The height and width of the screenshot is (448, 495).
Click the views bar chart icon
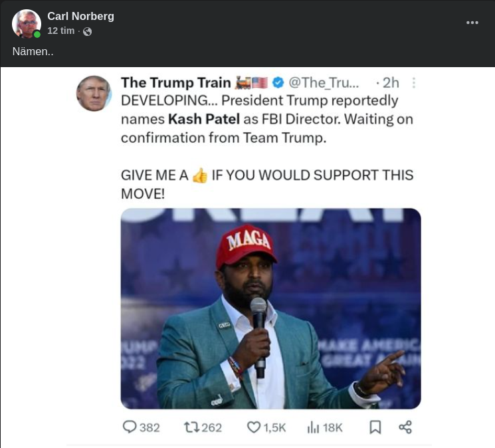pyautogui.click(x=313, y=427)
